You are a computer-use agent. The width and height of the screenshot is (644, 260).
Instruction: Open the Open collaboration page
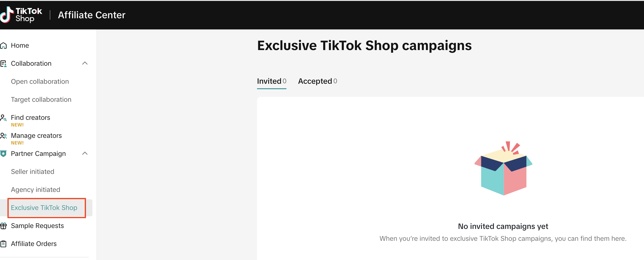pyautogui.click(x=40, y=82)
